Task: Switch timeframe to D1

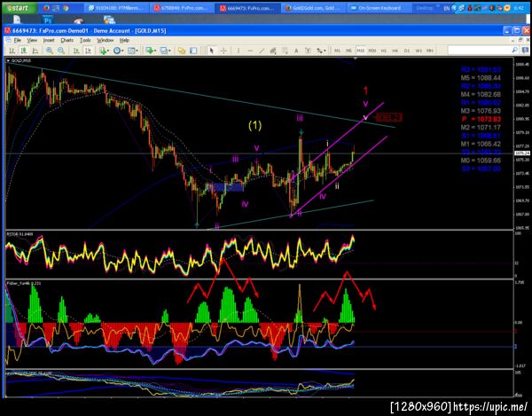Action: tap(407, 51)
